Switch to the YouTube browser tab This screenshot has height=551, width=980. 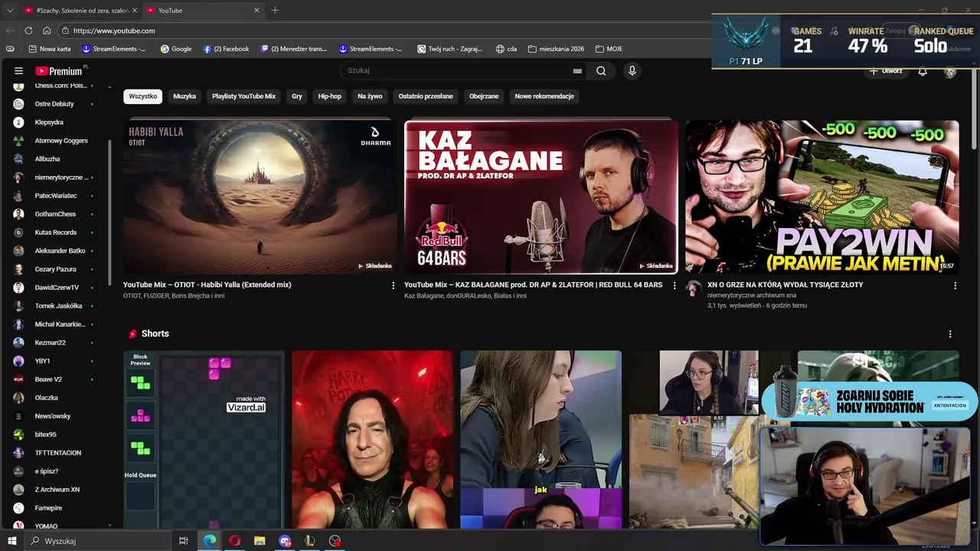click(x=203, y=11)
